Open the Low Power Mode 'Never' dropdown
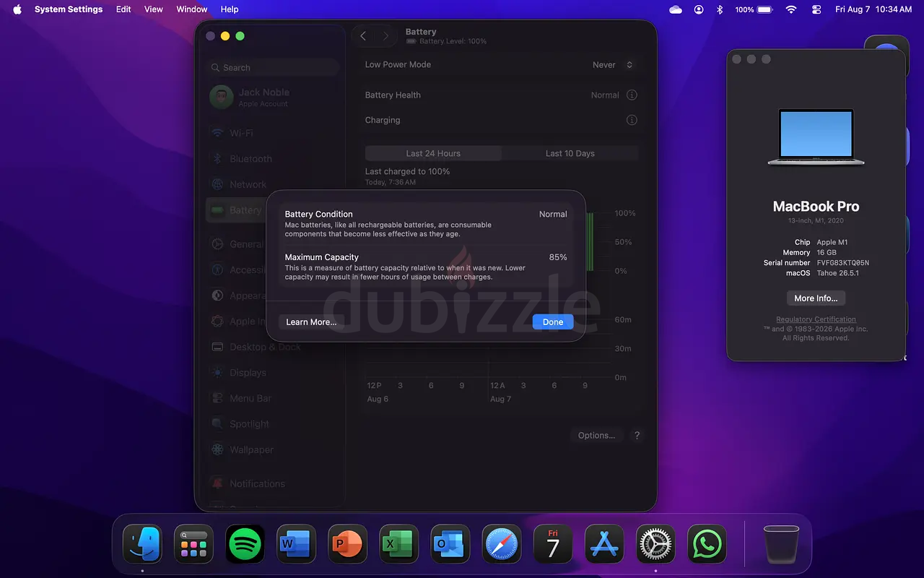The width and height of the screenshot is (924, 578). pos(612,64)
